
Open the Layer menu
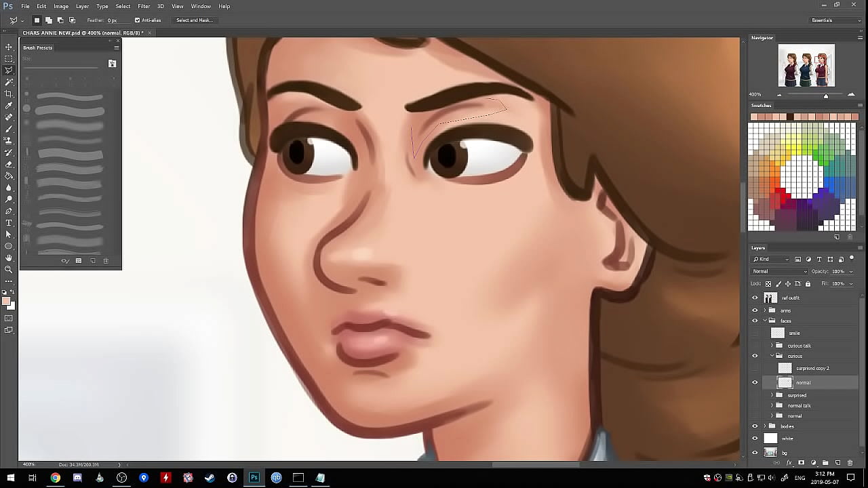click(x=82, y=6)
